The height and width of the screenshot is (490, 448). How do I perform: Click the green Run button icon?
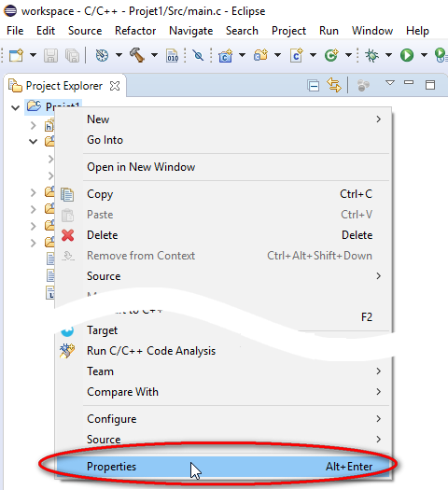coord(407,55)
